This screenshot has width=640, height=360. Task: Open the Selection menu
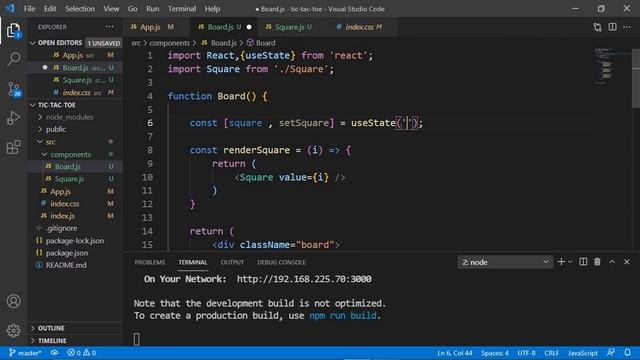point(80,9)
